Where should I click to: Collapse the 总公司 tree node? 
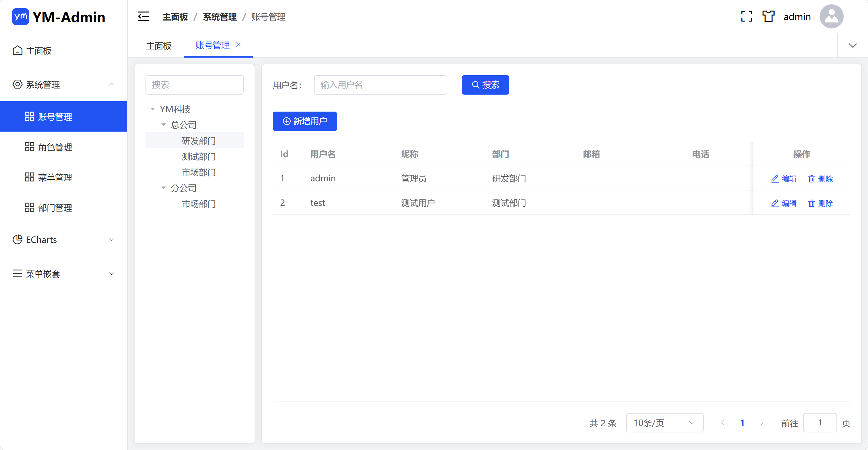tap(164, 125)
